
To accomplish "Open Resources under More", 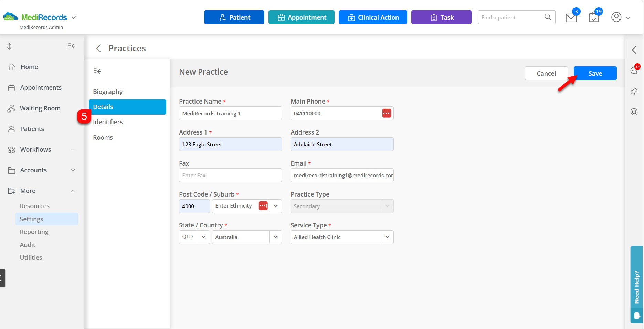I will coord(35,206).
